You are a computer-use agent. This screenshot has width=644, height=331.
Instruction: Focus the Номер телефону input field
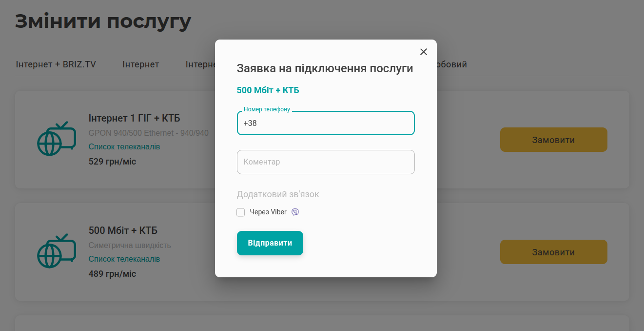click(x=326, y=124)
